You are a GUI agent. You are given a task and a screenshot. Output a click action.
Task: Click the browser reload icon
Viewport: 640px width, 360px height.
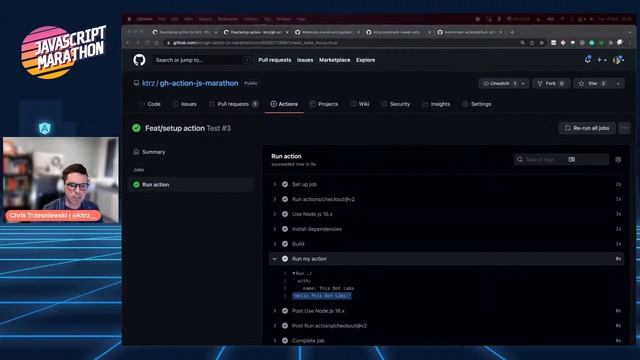pos(147,43)
